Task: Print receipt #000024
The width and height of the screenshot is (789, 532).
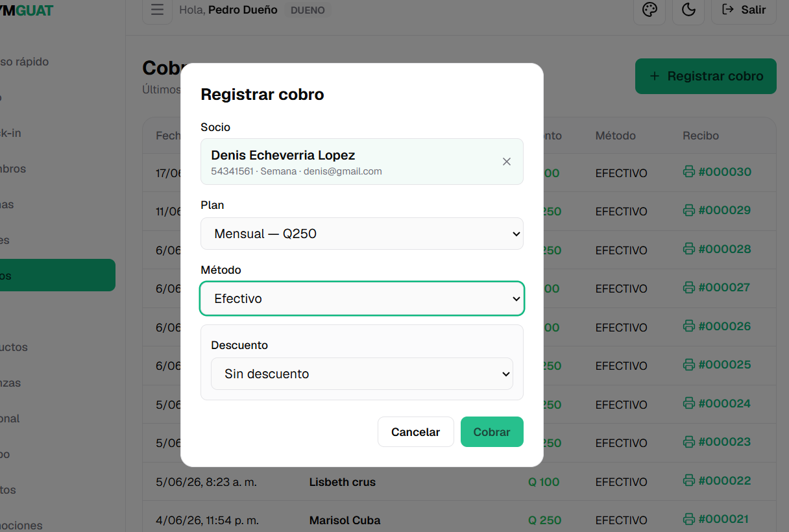Action: pyautogui.click(x=717, y=404)
